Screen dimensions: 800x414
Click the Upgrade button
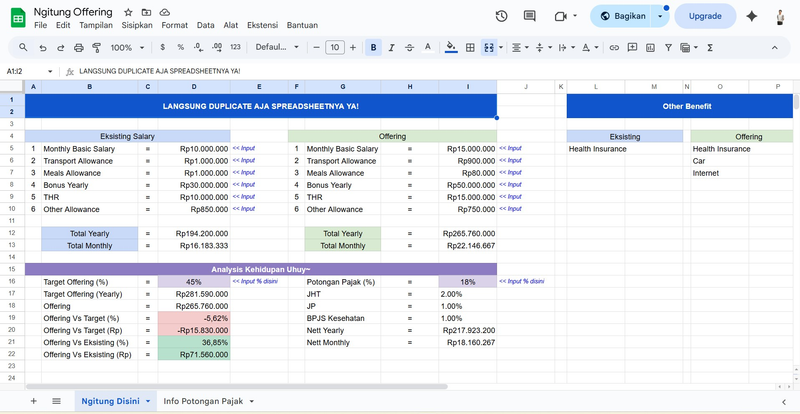click(x=706, y=16)
